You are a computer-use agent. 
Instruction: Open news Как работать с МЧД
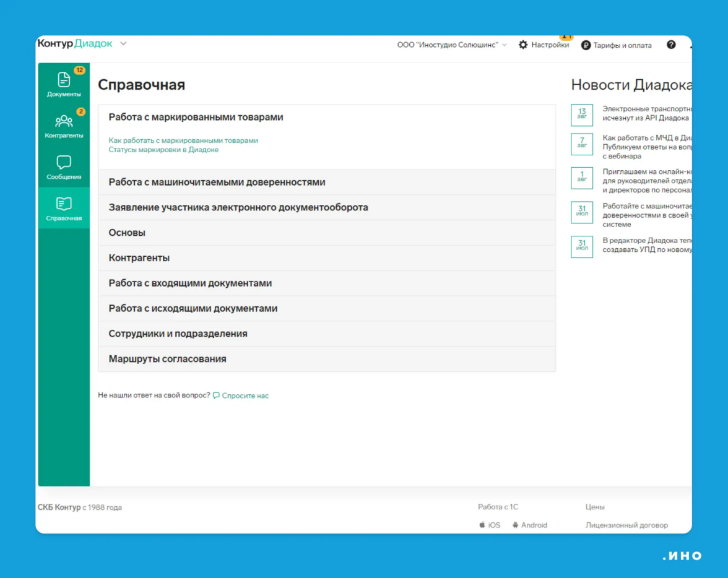pos(647,147)
